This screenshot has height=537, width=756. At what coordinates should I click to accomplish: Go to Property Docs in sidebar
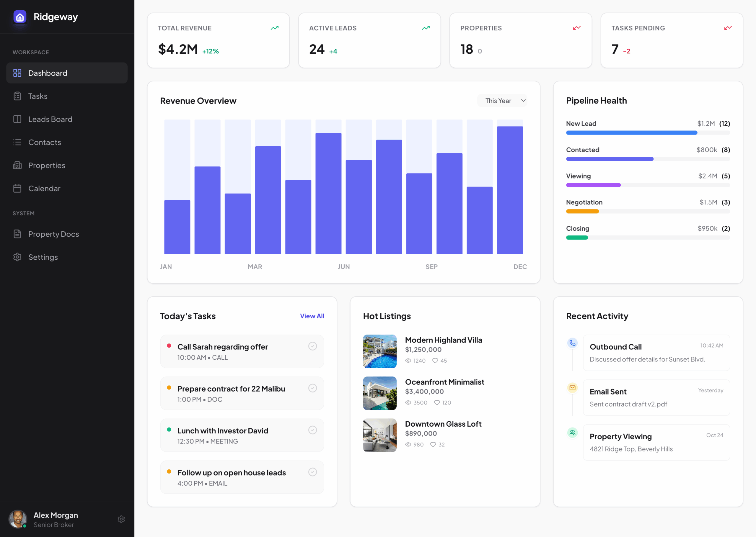53,234
